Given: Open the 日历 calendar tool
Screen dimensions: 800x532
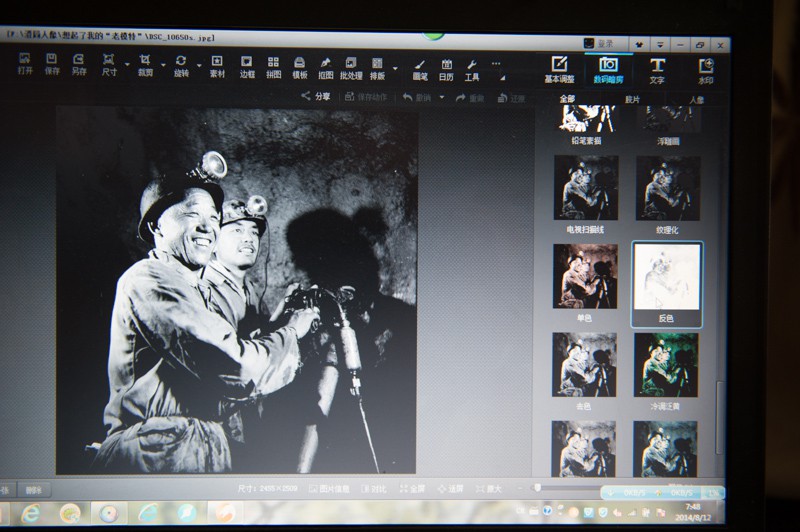Looking at the screenshot, I should (x=446, y=70).
